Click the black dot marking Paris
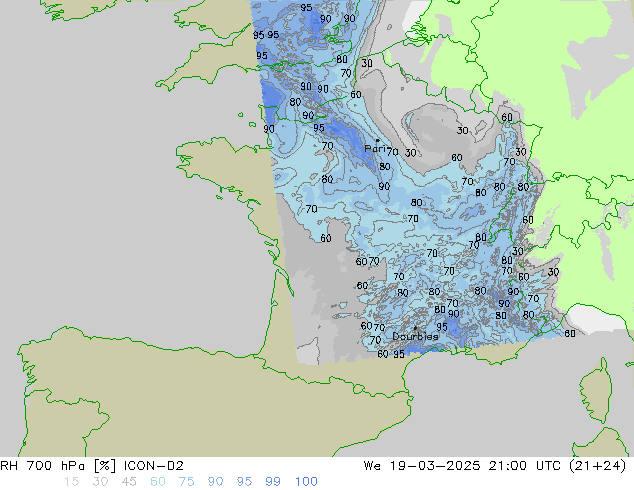 point(377,141)
